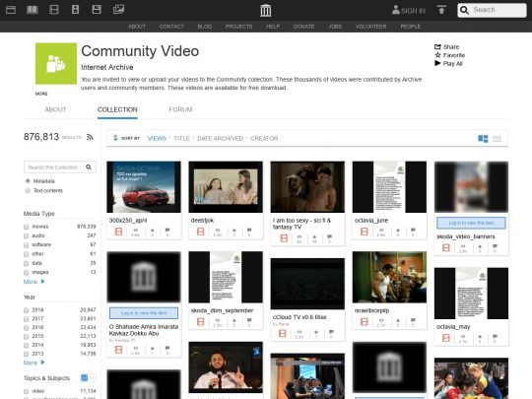The width and height of the screenshot is (532, 399).
Task: Check the software media type checkbox
Action: coord(27,245)
